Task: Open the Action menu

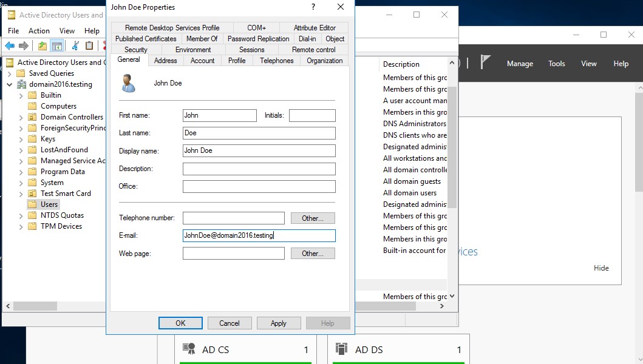Action: click(x=39, y=31)
